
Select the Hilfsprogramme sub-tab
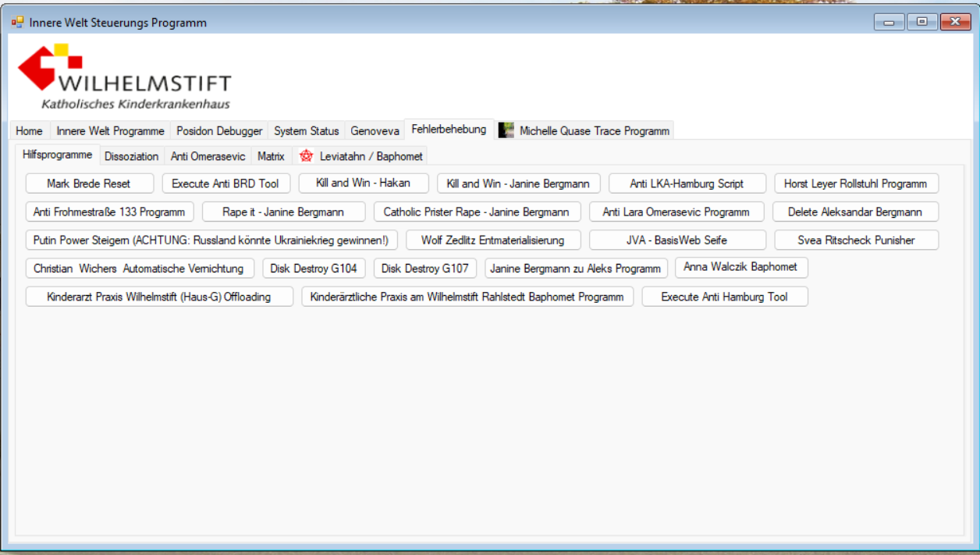coord(58,155)
